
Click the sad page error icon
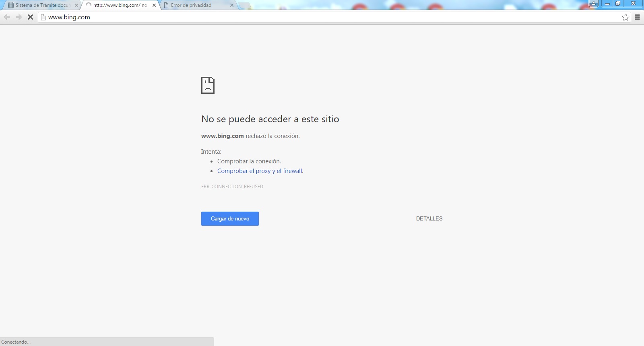pyautogui.click(x=208, y=85)
